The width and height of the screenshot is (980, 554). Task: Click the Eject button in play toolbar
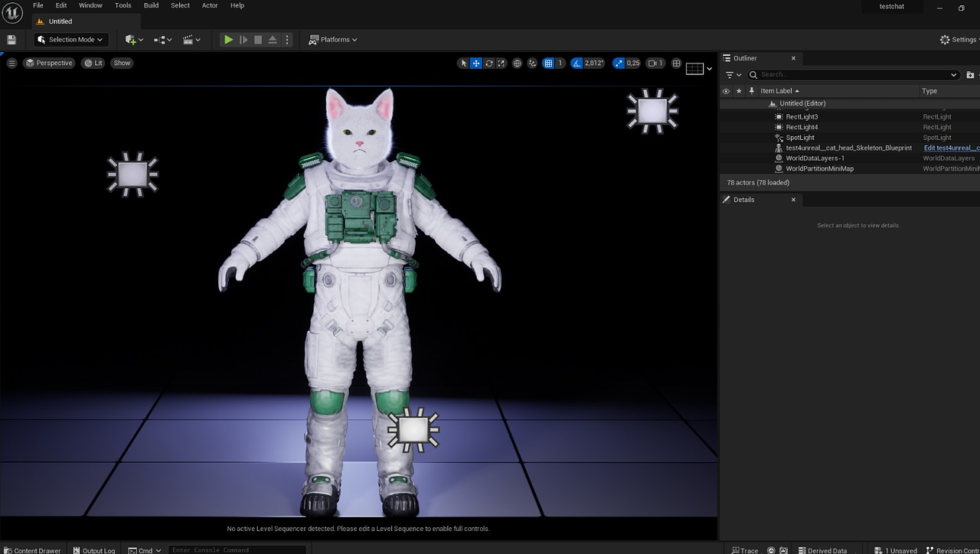point(272,40)
